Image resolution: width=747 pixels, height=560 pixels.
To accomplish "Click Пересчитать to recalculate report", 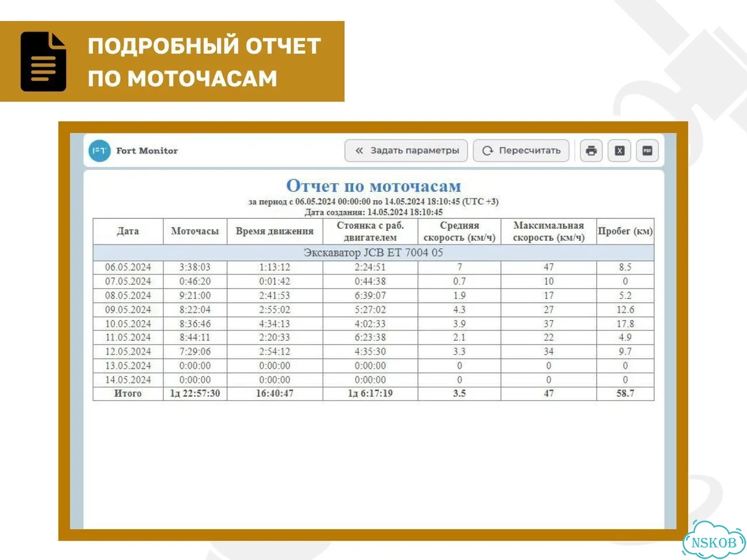I will pyautogui.click(x=521, y=150).
